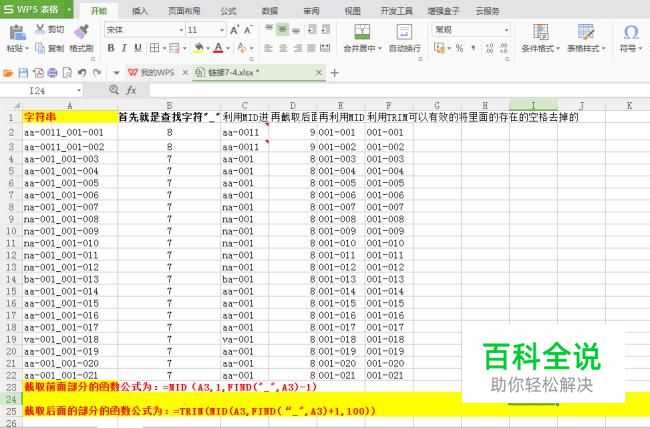Expand the Paste (粘贴) options arrow
The image size is (650, 428).
(27, 49)
